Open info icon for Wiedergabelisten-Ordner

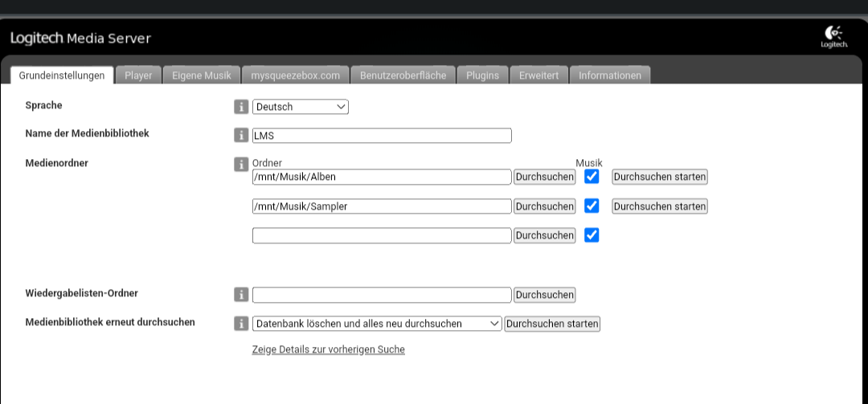(241, 295)
